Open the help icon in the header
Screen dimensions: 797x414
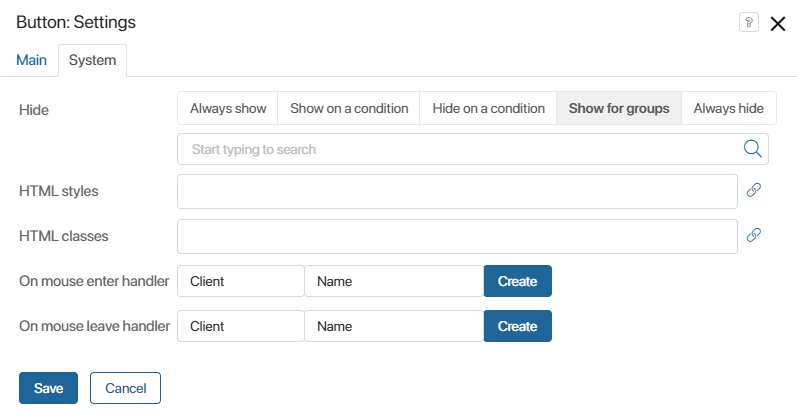tap(748, 22)
